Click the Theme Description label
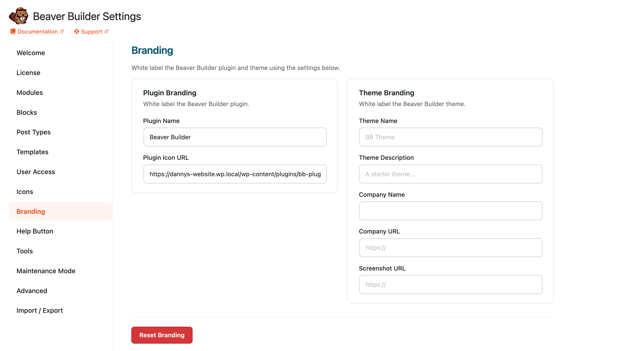Viewport: 644px width, 351px height. [386, 158]
